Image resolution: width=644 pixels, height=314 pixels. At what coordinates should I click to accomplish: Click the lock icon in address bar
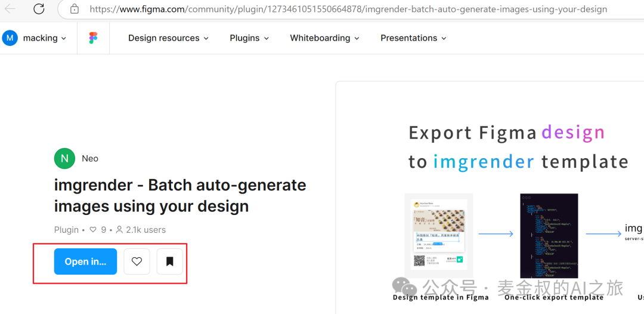(75, 8)
